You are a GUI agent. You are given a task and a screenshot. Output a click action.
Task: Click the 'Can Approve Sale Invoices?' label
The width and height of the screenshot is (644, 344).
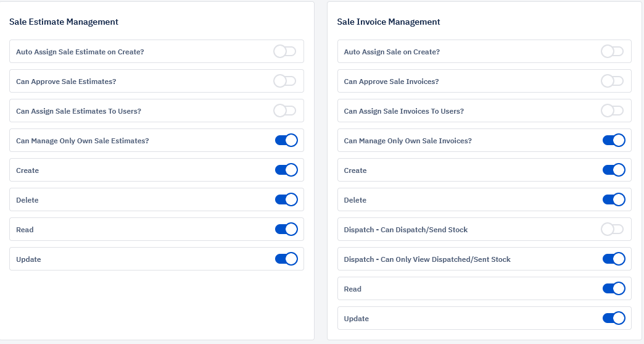[x=392, y=82]
